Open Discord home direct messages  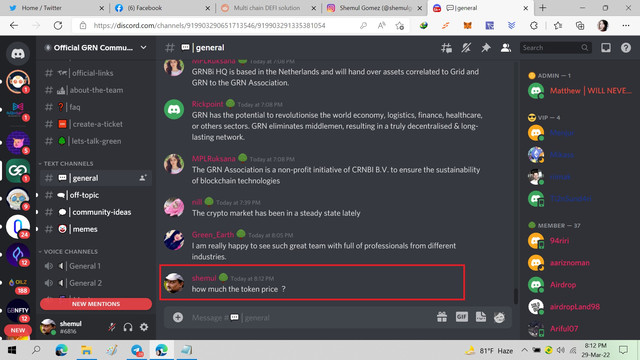pyautogui.click(x=18, y=53)
